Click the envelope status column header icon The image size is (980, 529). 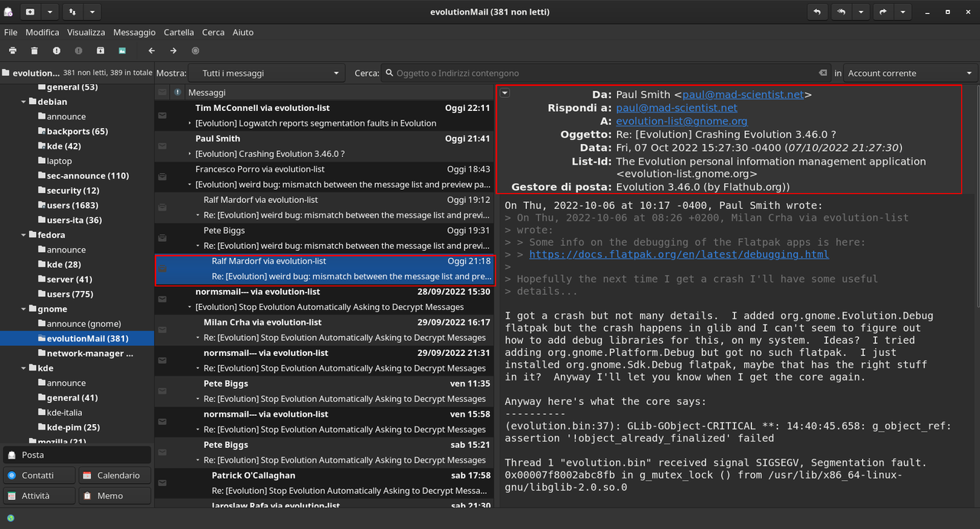[x=162, y=92]
